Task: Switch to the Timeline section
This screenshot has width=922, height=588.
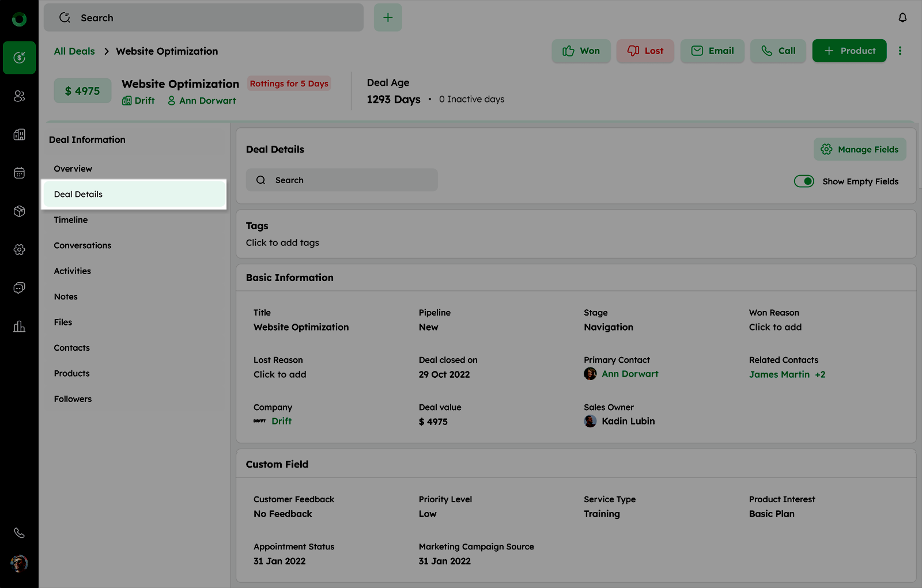Action: pos(71,220)
